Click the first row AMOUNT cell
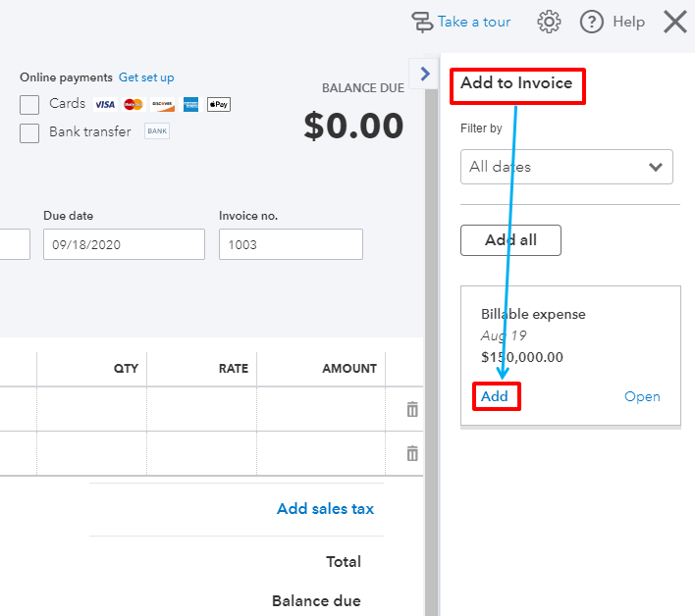 tap(321, 409)
